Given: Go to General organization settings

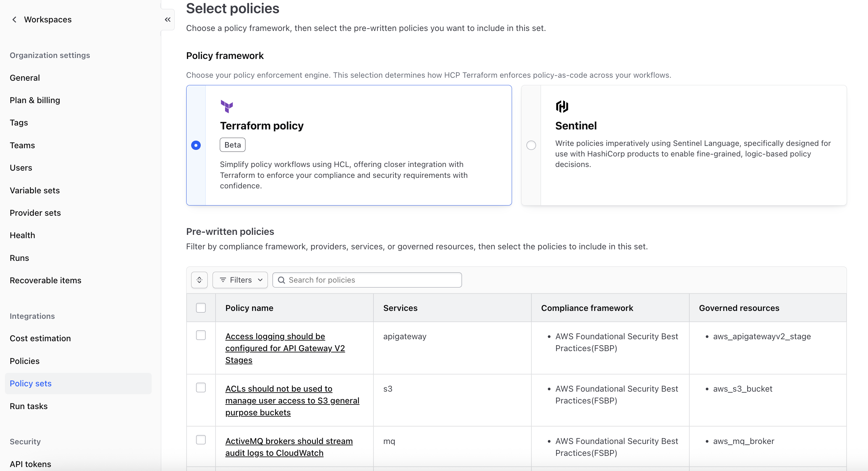Looking at the screenshot, I should (x=25, y=78).
